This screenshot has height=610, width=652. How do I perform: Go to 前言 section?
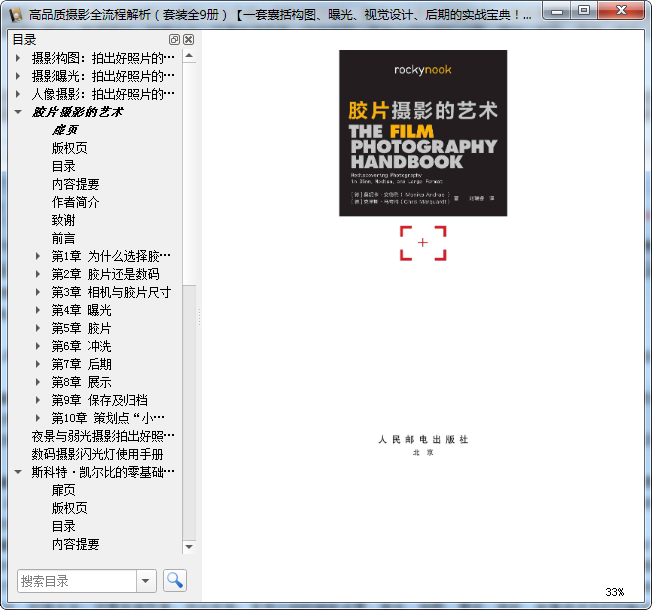point(63,238)
